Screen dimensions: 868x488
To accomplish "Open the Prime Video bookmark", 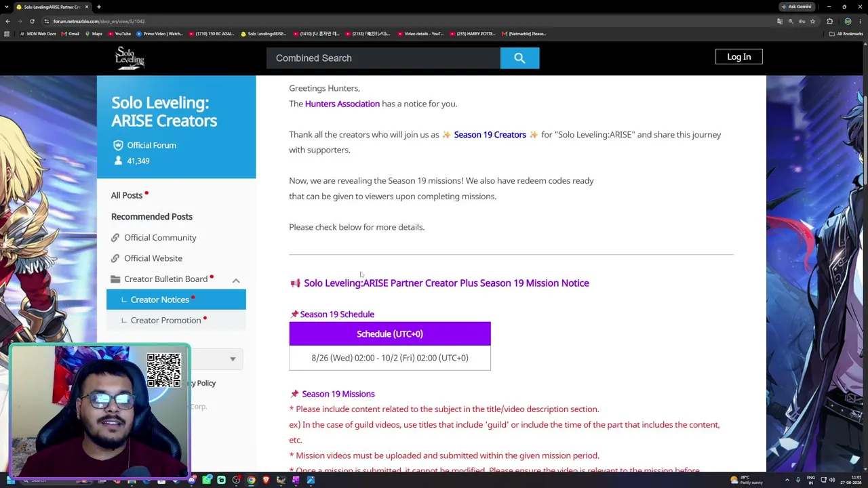I will coord(160,34).
